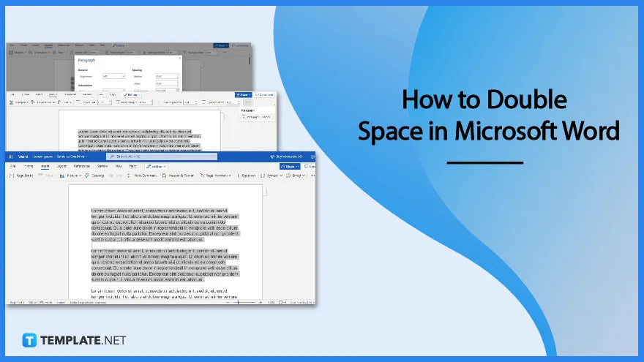Click Margins in middle window Layout ribbon

pyautogui.click(x=18, y=102)
